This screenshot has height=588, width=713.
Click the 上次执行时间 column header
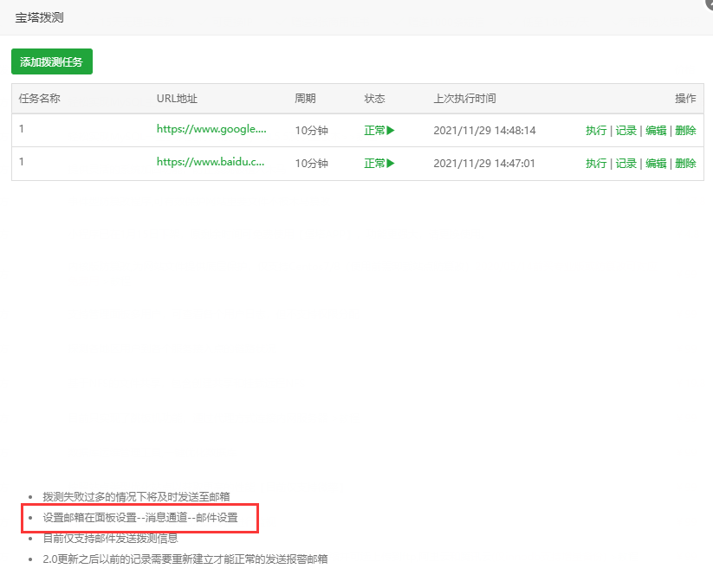[x=464, y=99]
